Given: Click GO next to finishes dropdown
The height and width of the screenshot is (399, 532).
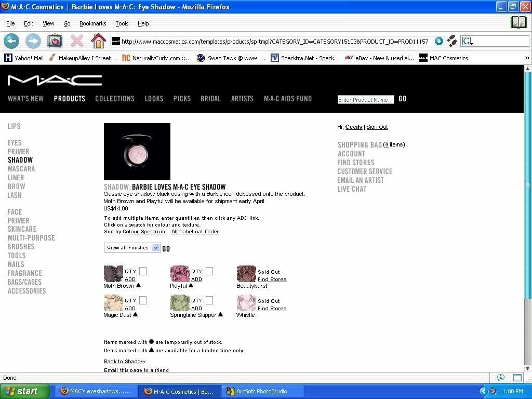Looking at the screenshot, I should click(x=166, y=249).
